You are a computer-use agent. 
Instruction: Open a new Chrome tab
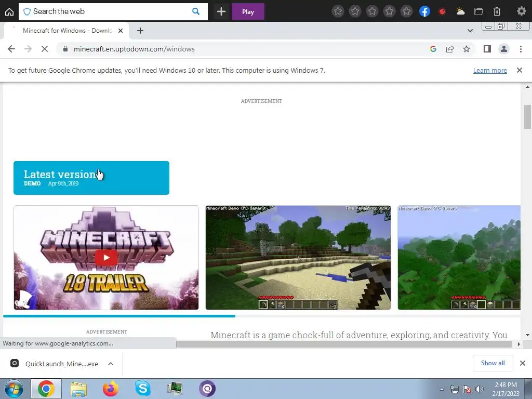(140, 31)
